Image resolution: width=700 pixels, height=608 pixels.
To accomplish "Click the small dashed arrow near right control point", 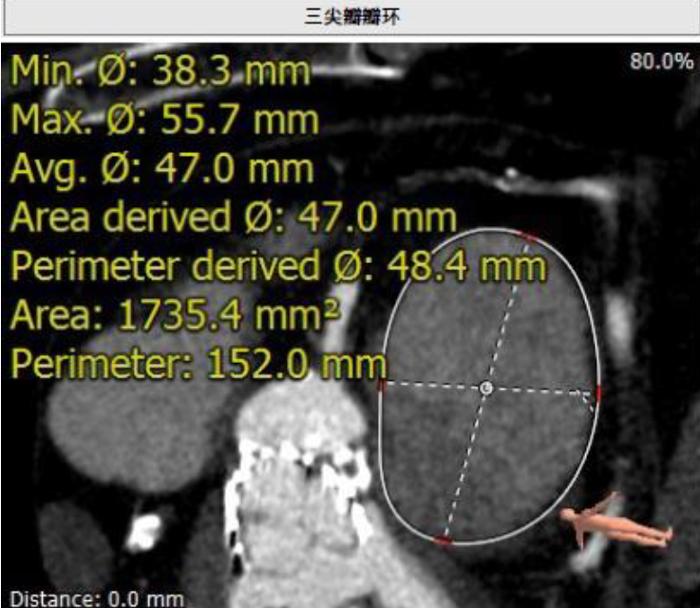I will pos(589,400).
